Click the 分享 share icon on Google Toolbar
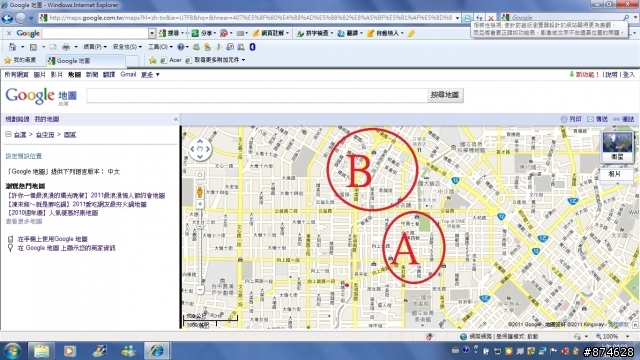 pyautogui.click(x=196, y=33)
